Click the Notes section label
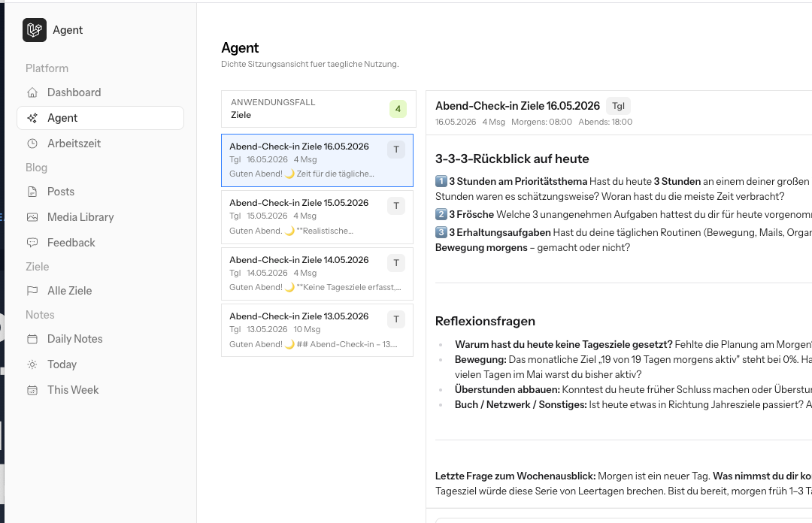The width and height of the screenshot is (812, 523). tap(40, 315)
